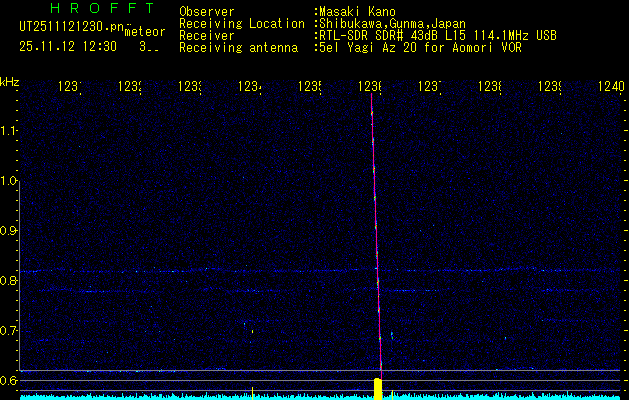Click the yellow peak bar at bottom
Screen dimensions: 629x400
pyautogui.click(x=378, y=388)
